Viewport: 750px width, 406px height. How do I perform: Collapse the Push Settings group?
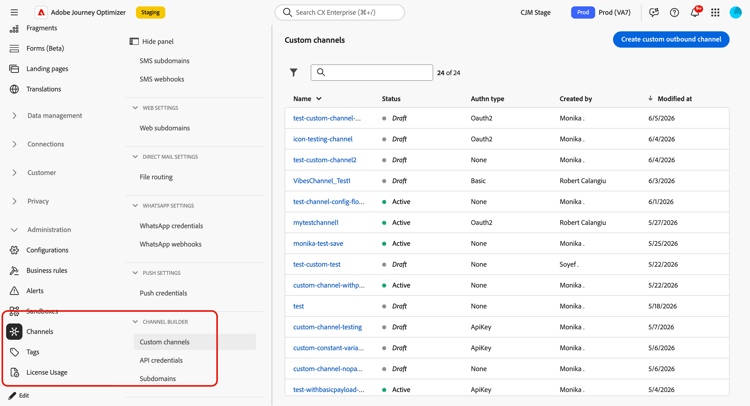135,273
